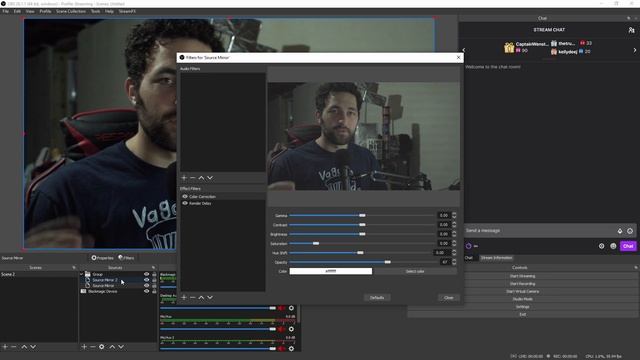Open bits icon in message box

point(620,231)
